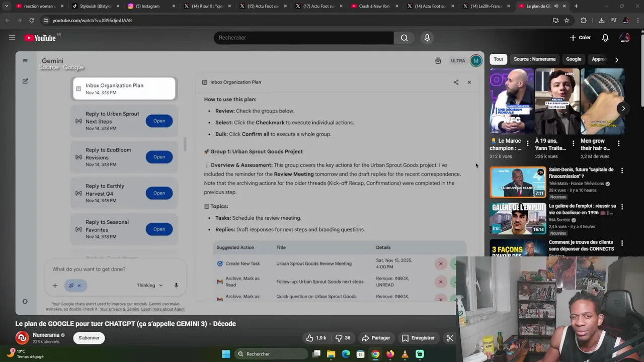Switch to the Crash à New York tab
This screenshot has height=362, width=644.
click(x=373, y=6)
